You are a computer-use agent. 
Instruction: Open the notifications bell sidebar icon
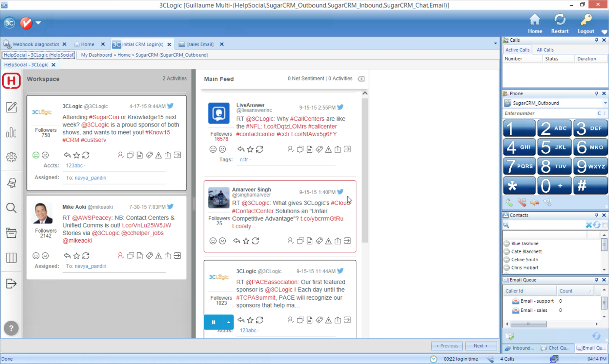tap(11, 183)
